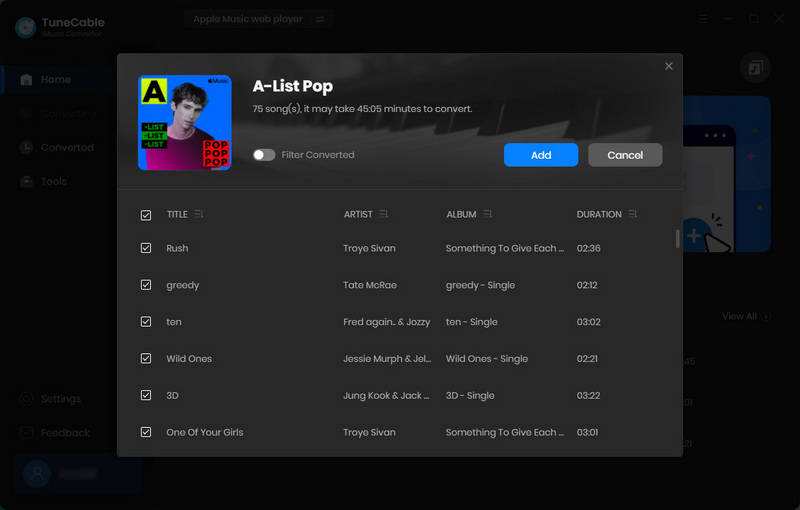This screenshot has width=800, height=510.
Task: Uncheck the Wild Ones song checkbox
Action: coord(146,359)
